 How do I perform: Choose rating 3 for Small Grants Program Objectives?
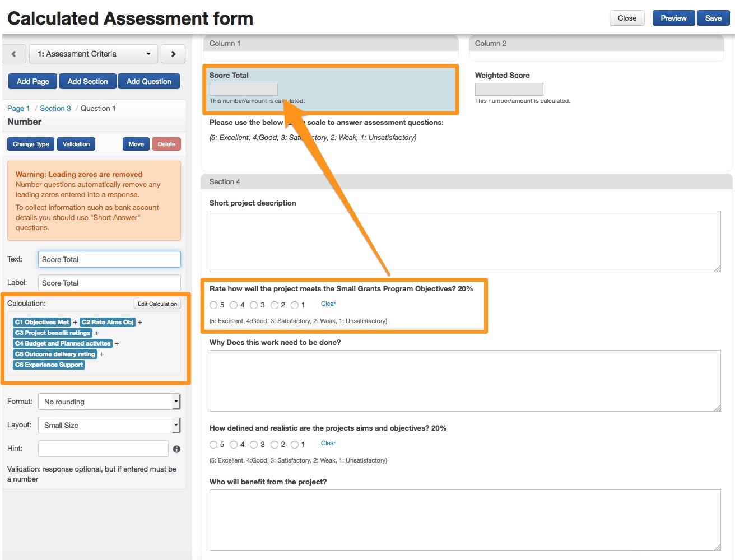pos(254,305)
